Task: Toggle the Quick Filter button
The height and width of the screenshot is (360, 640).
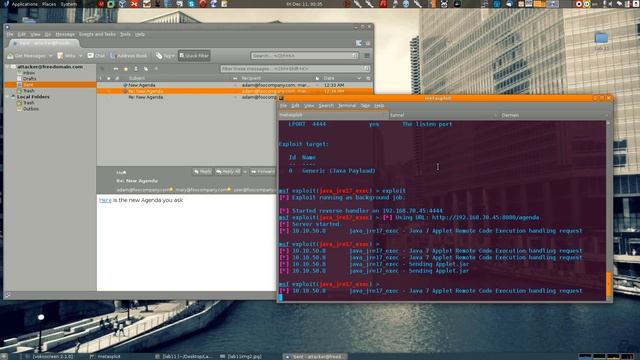Action: pyautogui.click(x=194, y=56)
